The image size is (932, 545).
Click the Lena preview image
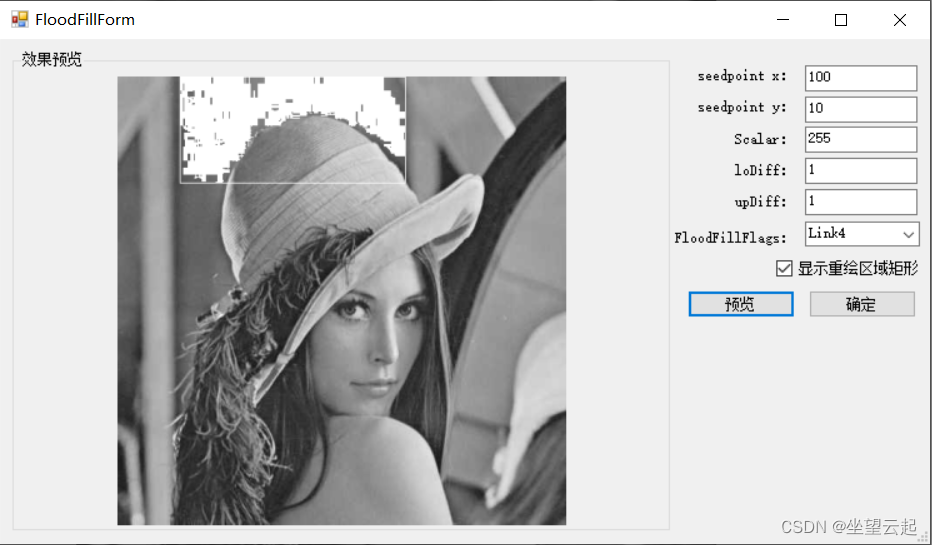(342, 301)
